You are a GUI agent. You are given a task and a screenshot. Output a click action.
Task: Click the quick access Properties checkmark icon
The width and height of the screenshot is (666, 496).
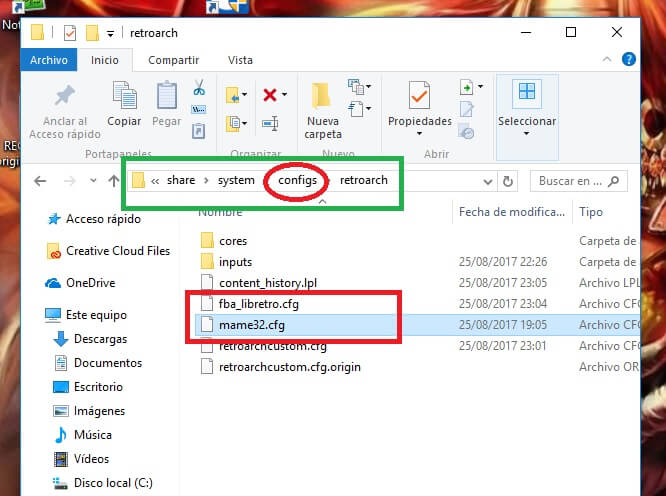[70, 33]
